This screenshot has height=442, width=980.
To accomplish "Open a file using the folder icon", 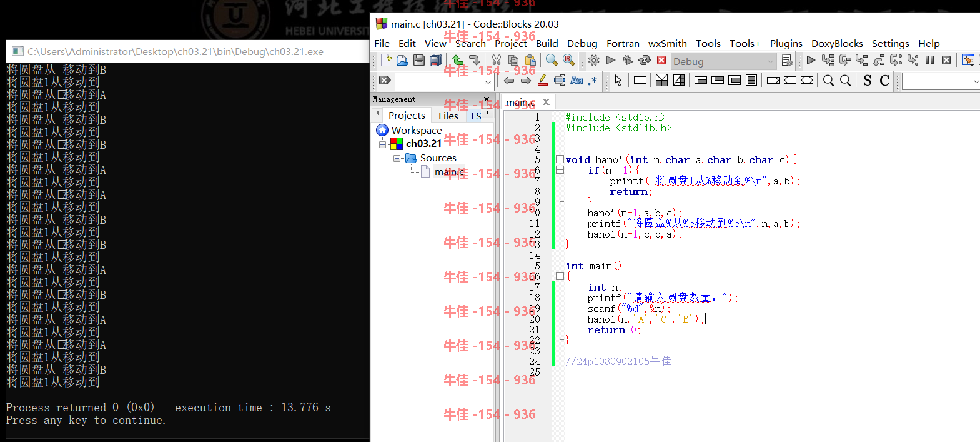I will click(402, 61).
